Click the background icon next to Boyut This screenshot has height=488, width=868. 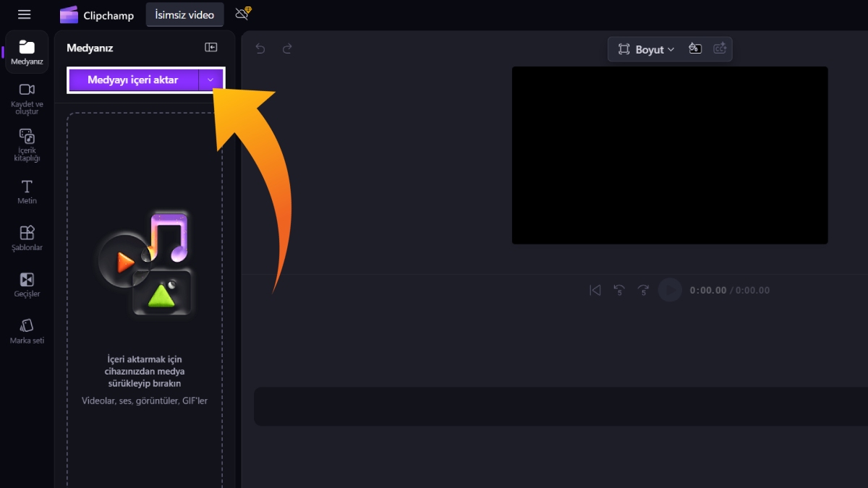click(x=695, y=49)
